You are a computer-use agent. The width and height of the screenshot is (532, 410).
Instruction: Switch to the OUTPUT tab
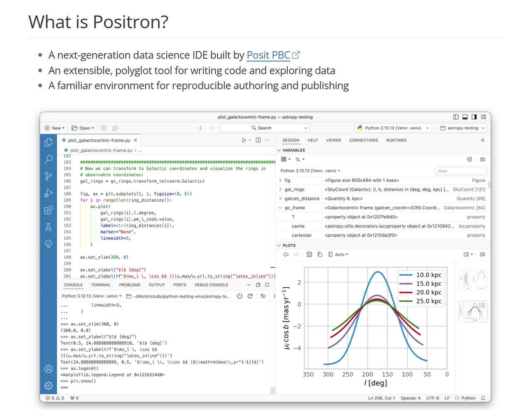157,285
